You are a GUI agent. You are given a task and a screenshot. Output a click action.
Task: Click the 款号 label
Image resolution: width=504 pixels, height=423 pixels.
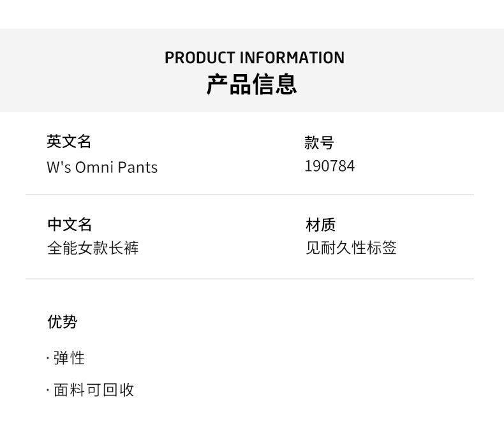click(x=319, y=143)
